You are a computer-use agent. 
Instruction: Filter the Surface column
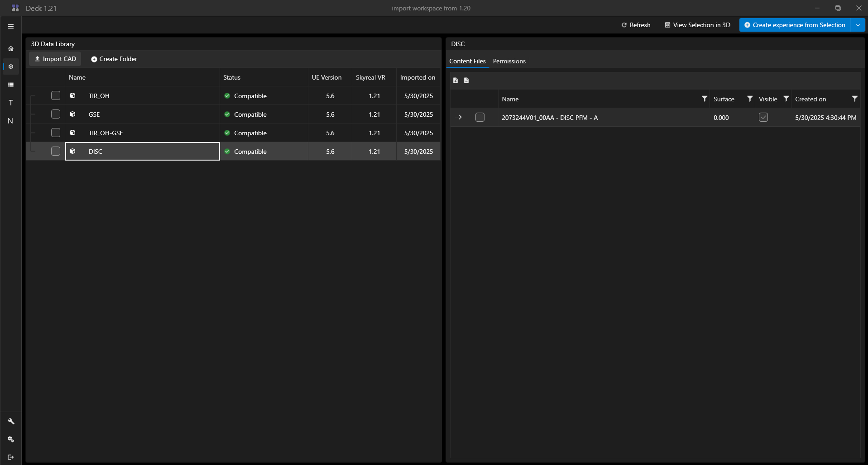(750, 99)
